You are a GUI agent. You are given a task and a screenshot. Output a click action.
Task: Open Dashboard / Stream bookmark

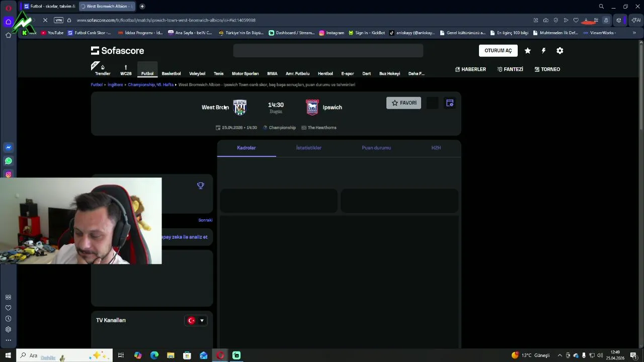292,33
